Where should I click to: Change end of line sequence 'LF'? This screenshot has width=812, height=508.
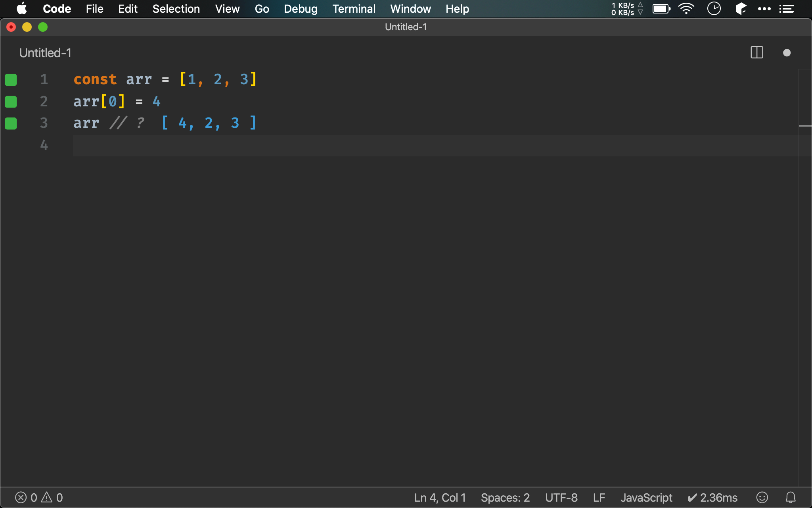599,498
